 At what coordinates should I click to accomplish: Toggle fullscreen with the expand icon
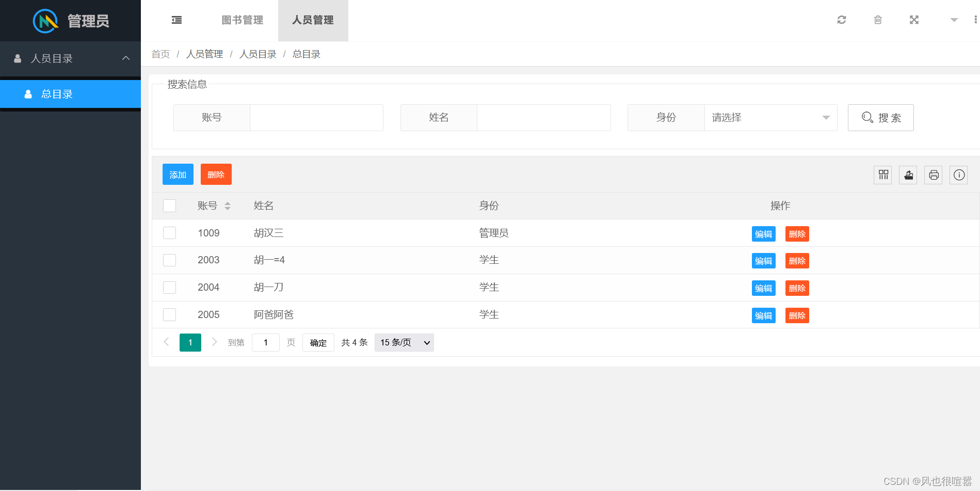pyautogui.click(x=914, y=20)
